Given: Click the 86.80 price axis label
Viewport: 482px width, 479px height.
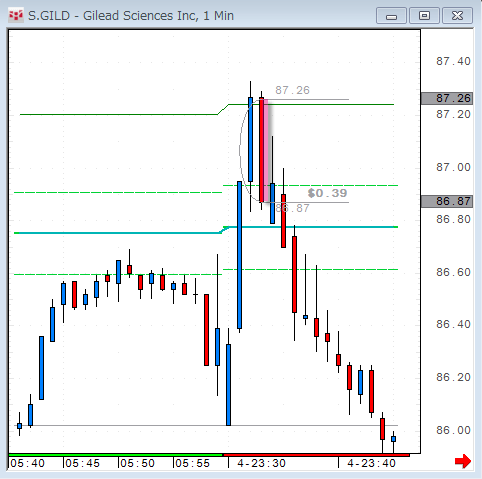Looking at the screenshot, I should (x=453, y=219).
